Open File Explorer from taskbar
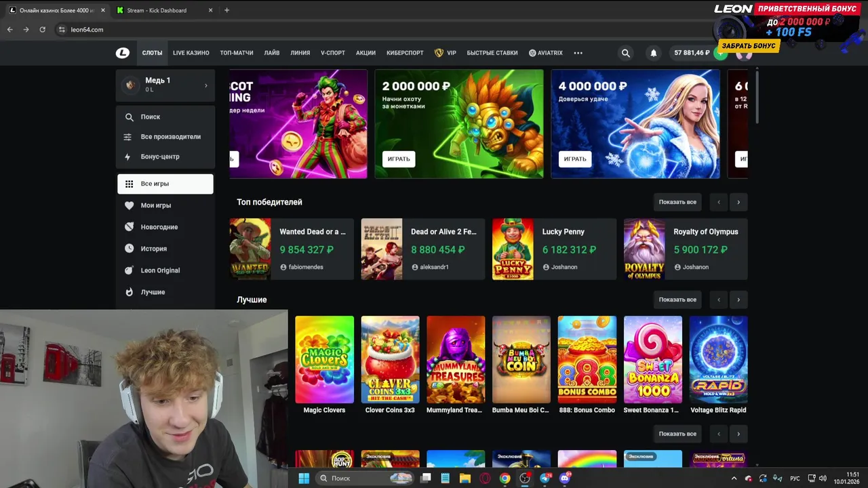The height and width of the screenshot is (488, 868). [465, 479]
